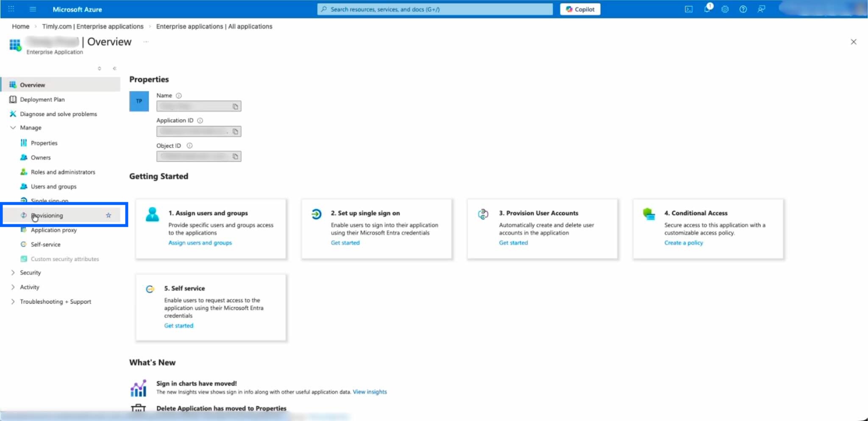This screenshot has width=868, height=421.
Task: Open Provisioning in the sidebar
Action: coord(61,215)
